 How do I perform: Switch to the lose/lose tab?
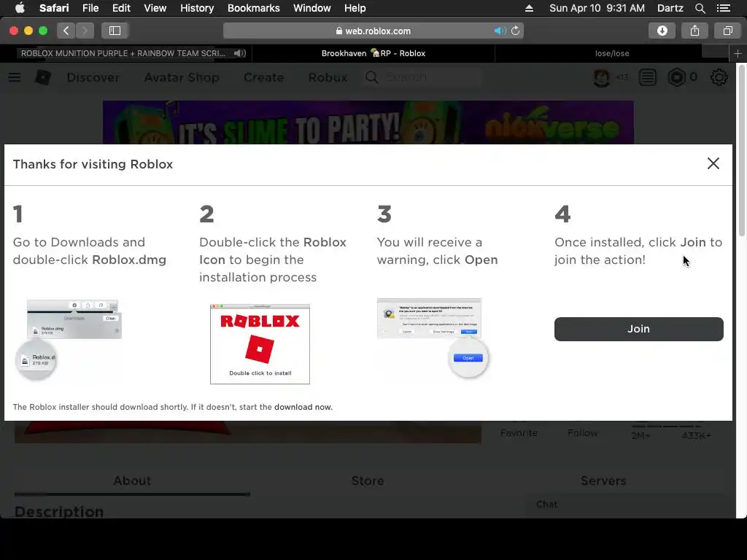(612, 53)
